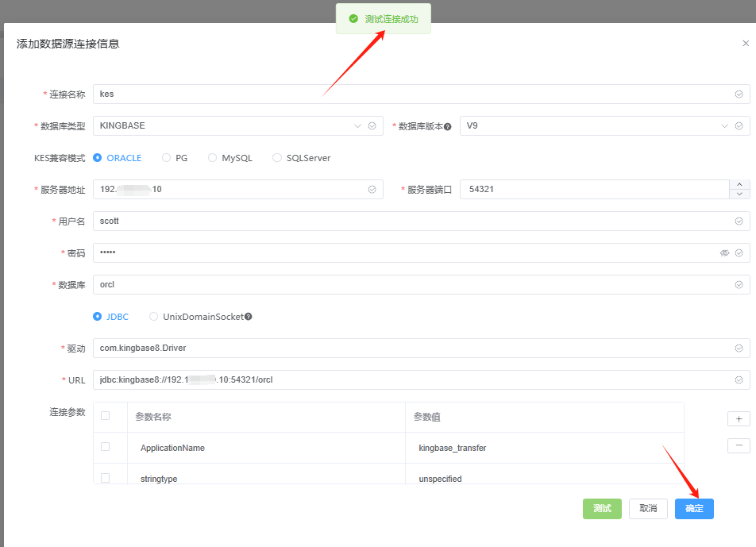Viewport: 756px width, 547px height.
Task: Select SQLServer compatibility mode
Action: point(301,158)
